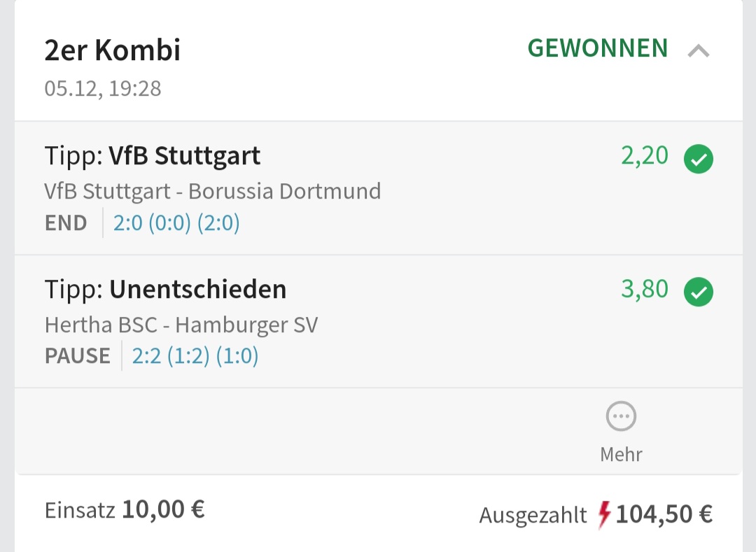756x552 pixels.
Task: Click the odds value 3,80
Action: pos(644,289)
